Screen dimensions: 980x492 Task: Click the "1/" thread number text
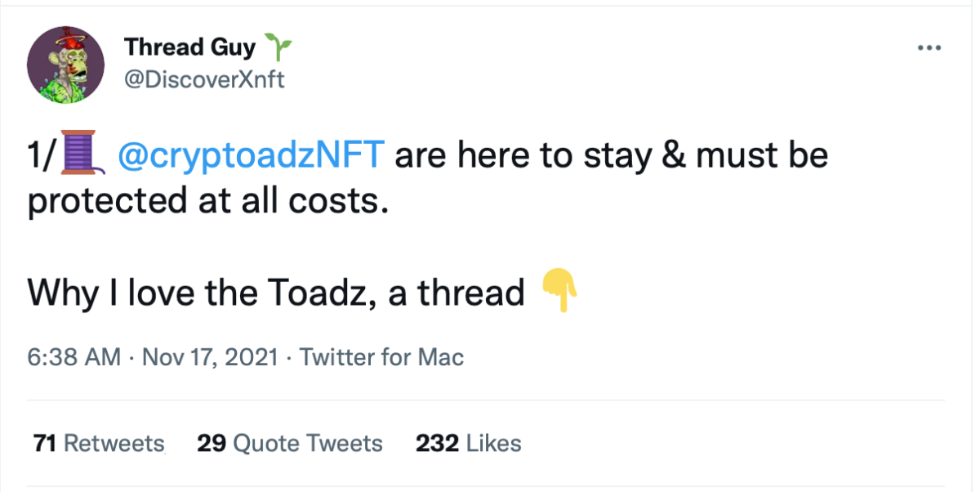[x=42, y=155]
